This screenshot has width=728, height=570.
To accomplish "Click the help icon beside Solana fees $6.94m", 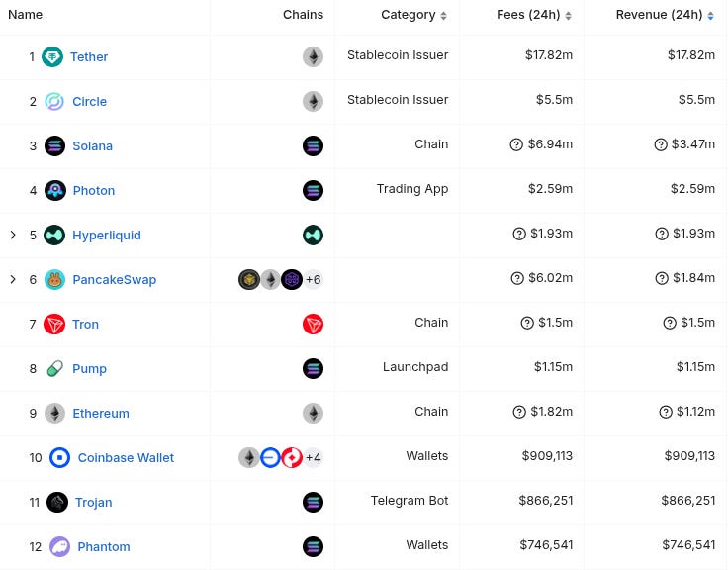I will tap(516, 144).
